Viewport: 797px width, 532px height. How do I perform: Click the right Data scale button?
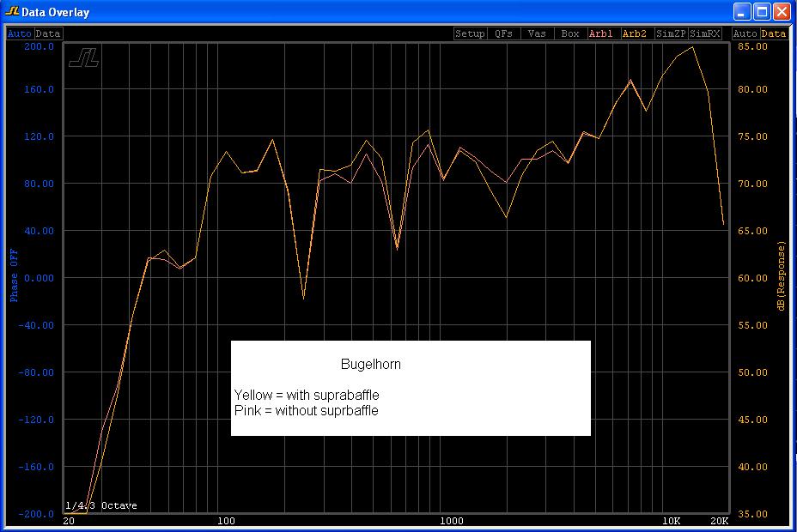click(774, 33)
